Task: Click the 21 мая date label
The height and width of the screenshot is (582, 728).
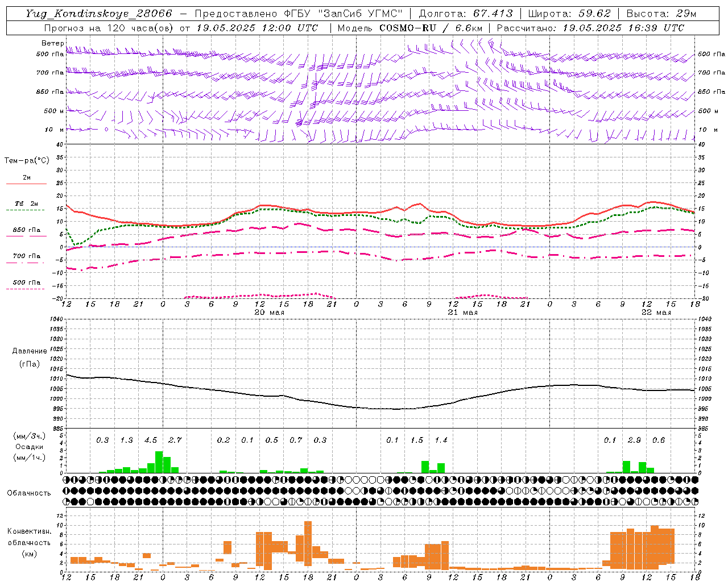Action: tap(463, 313)
